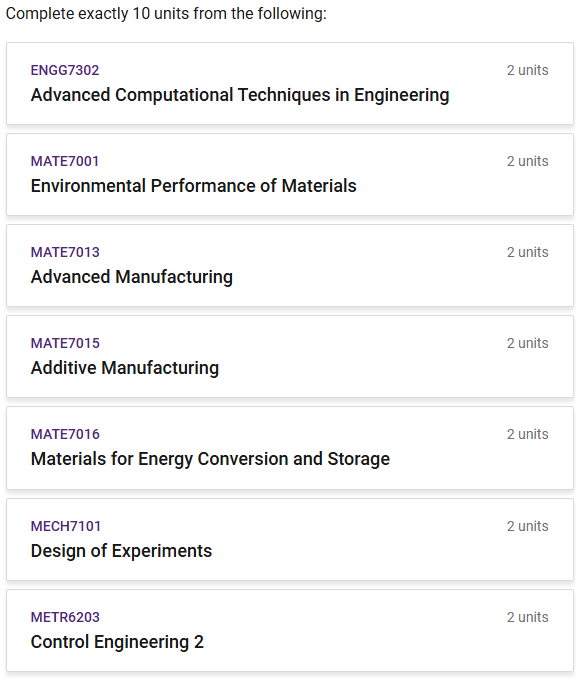Open the MECH7101 course code link
The height and width of the screenshot is (682, 580).
(65, 526)
